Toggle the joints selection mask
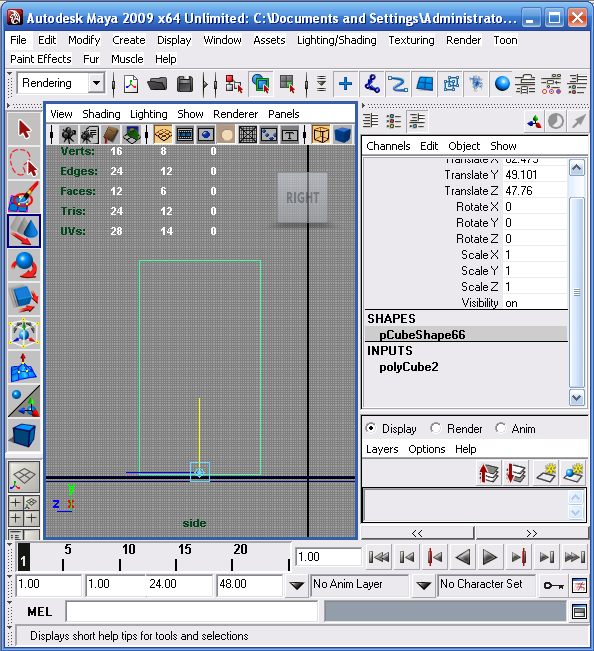Viewport: 594px width, 651px height. point(372,84)
